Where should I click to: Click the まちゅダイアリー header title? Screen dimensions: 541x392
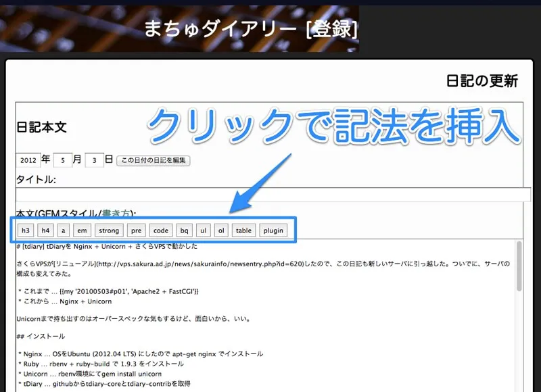click(219, 28)
